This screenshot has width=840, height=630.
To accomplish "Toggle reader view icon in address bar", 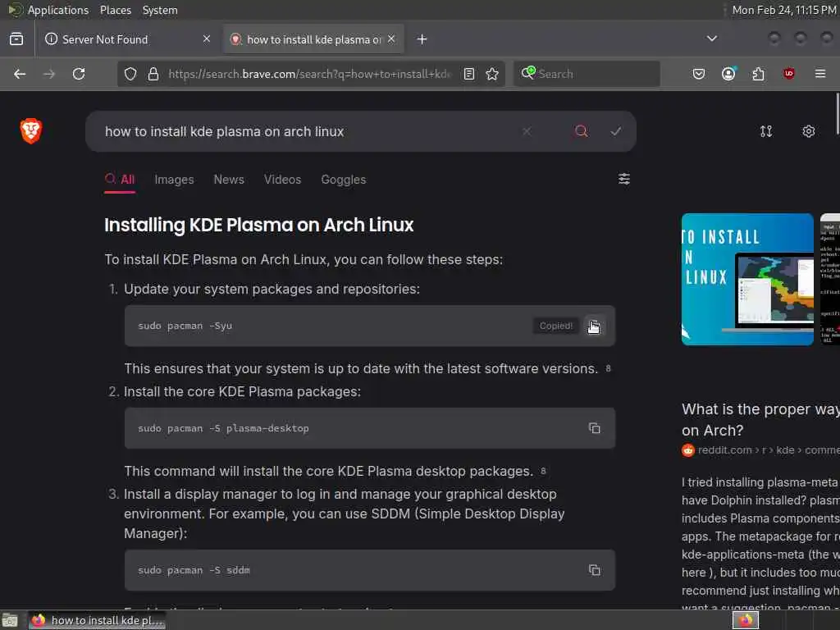I will coord(468,74).
